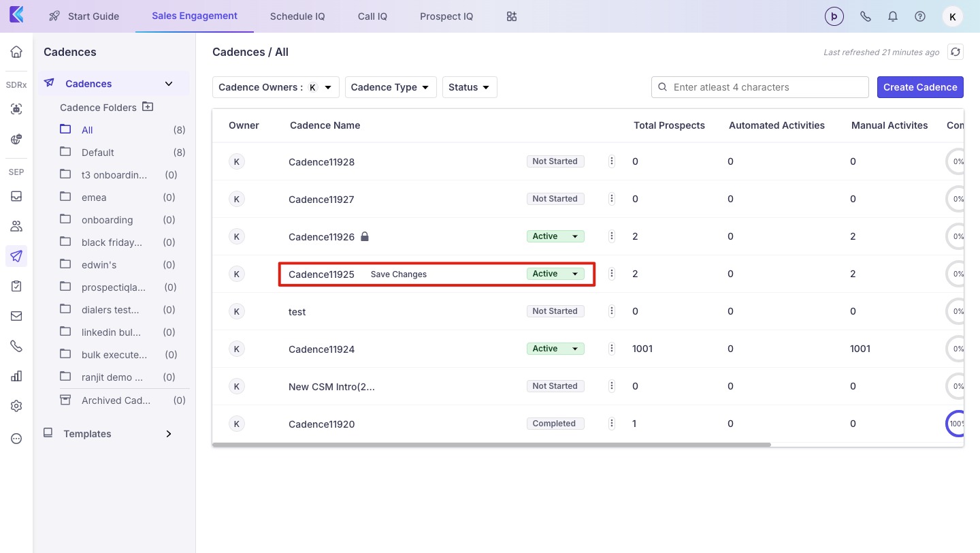Viewport: 980px width, 553px height.
Task: Switch to the Prospect IQ tab
Action: tap(446, 16)
